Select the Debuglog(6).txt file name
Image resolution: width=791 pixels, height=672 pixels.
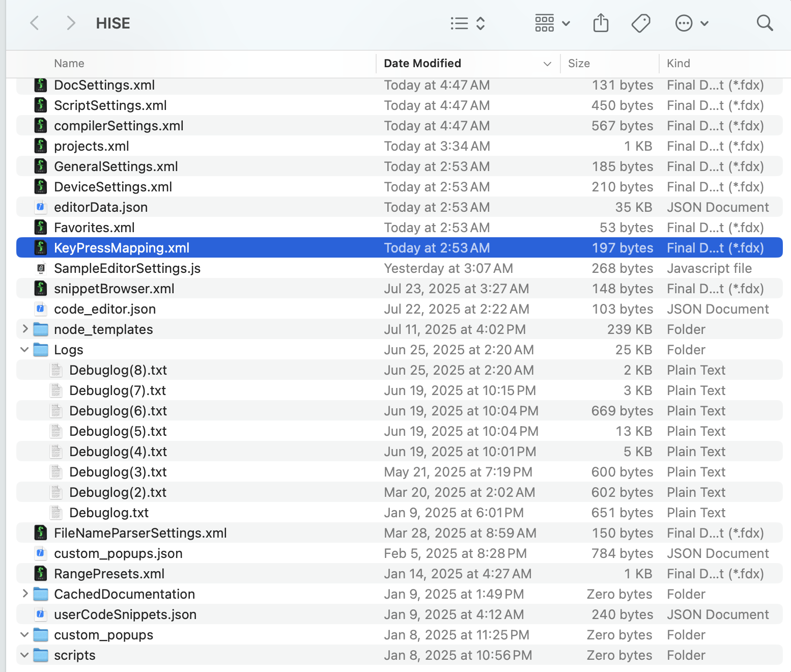pyautogui.click(x=118, y=411)
